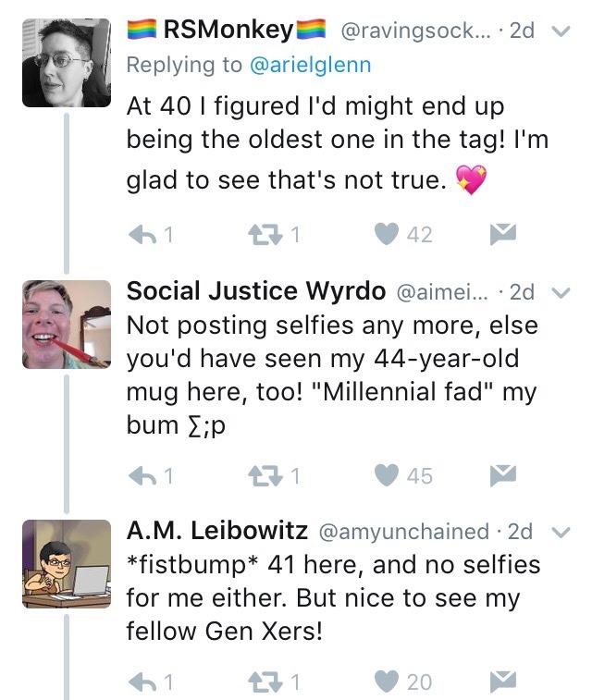Viewport: 592px width, 700px height.
Task: View RSMonkey's profile picture
Action: pos(67,60)
